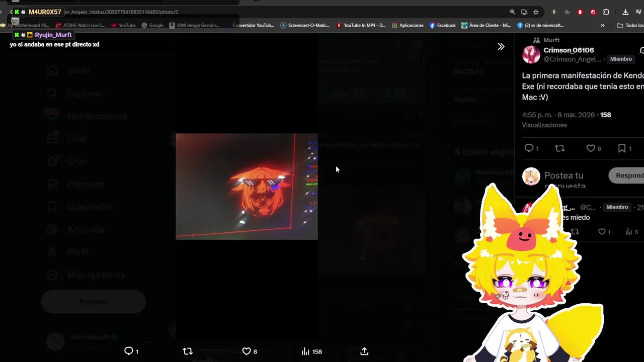Open the Crimson_06106 display name
The width and height of the screenshot is (644, 362).
pyautogui.click(x=569, y=50)
